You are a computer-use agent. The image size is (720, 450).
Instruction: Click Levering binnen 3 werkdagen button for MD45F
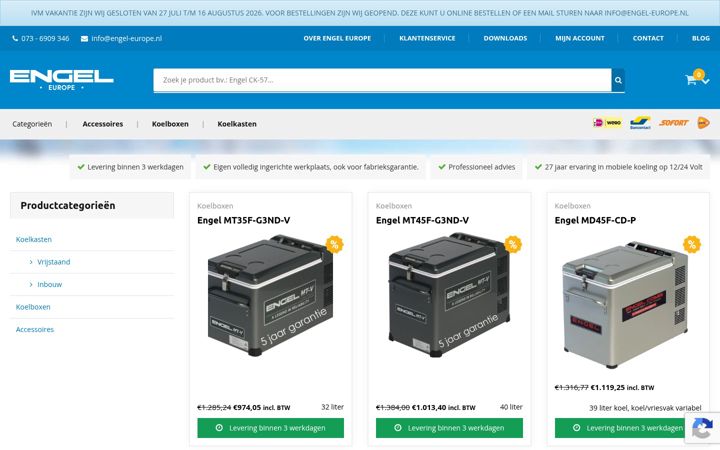pos(628,428)
